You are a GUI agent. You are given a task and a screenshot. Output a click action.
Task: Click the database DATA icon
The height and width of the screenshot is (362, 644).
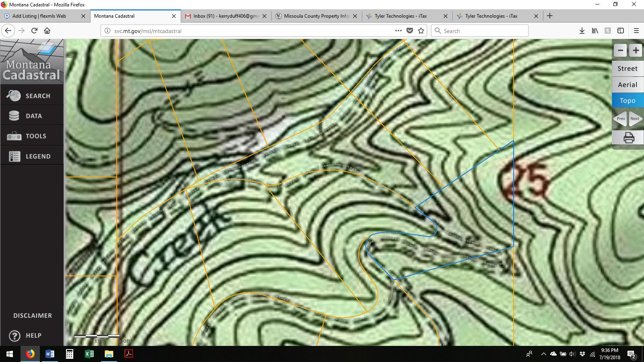click(14, 116)
